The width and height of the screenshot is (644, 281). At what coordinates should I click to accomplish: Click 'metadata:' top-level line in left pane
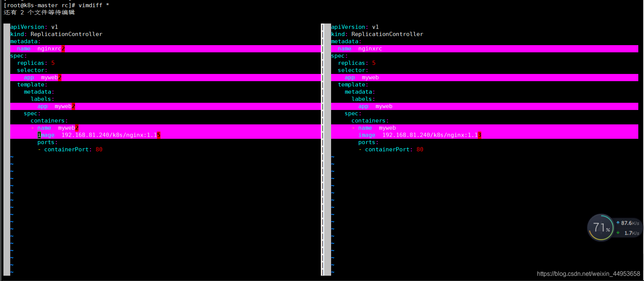pos(25,41)
